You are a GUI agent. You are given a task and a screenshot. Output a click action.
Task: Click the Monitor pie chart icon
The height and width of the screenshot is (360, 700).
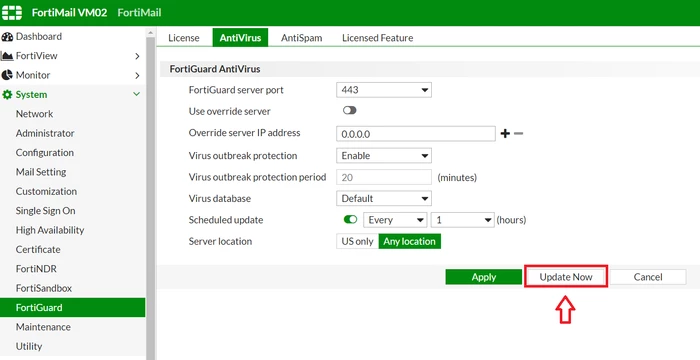click(x=7, y=75)
